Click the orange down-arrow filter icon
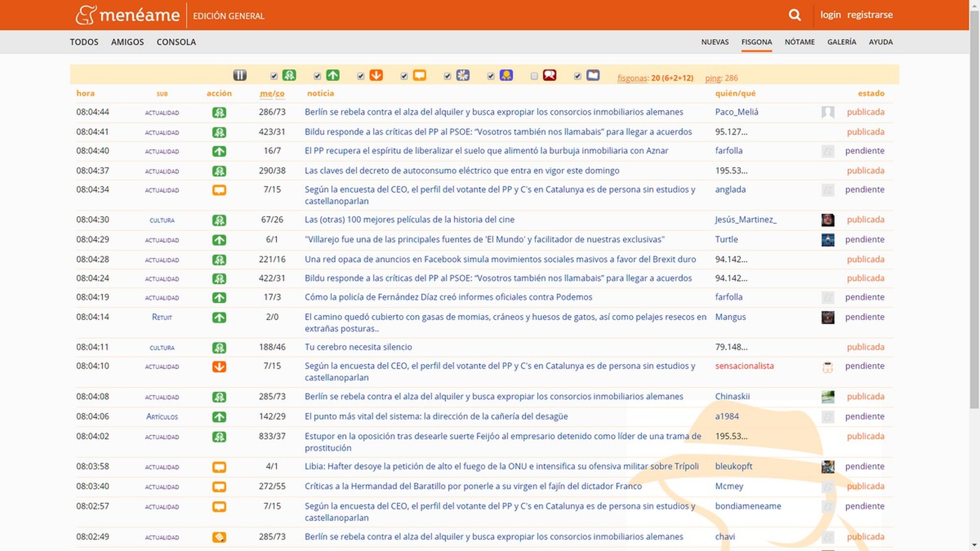The height and width of the screenshot is (551, 980). tap(376, 75)
